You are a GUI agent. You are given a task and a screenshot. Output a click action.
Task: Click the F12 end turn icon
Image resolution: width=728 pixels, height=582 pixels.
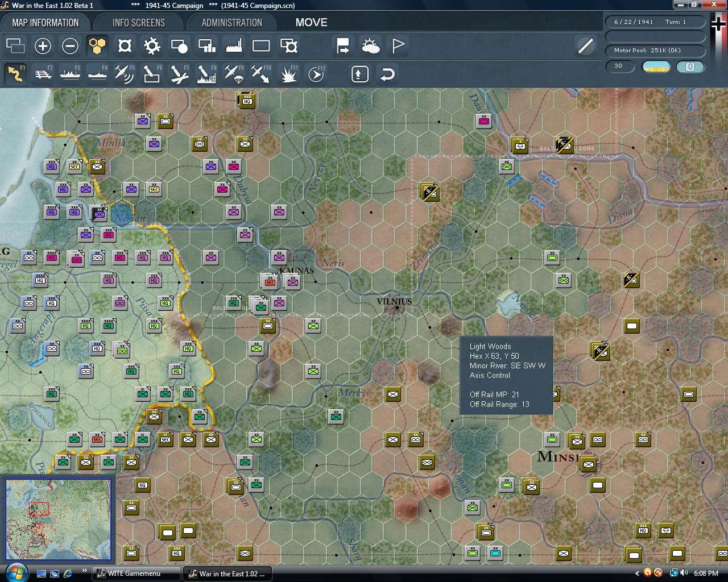316,74
